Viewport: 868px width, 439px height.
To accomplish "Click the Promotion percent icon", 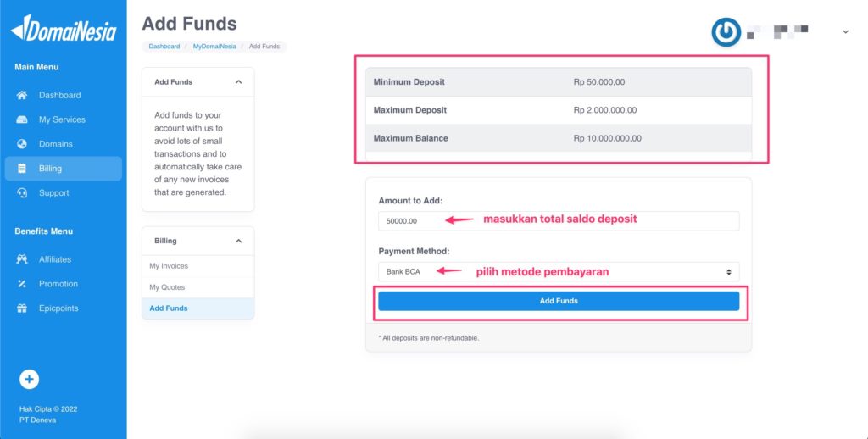I will click(21, 283).
